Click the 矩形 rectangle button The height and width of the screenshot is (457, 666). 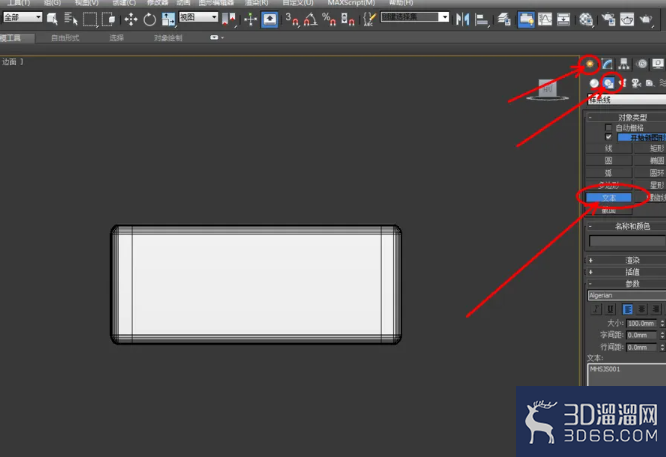pyautogui.click(x=650, y=148)
